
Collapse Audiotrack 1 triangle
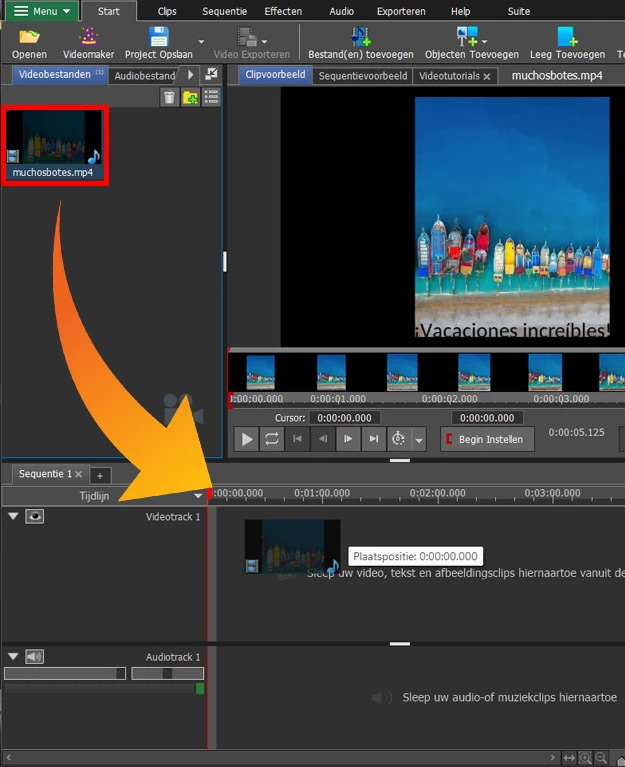click(13, 656)
